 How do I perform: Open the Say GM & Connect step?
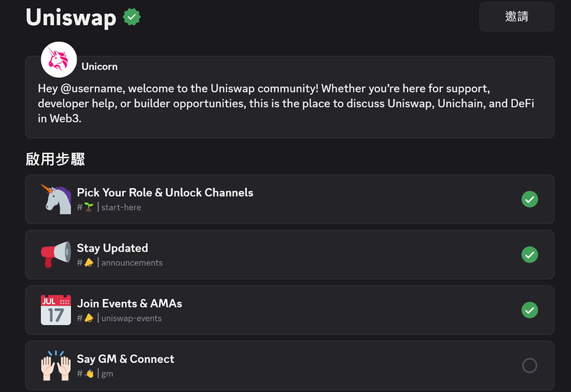126,359
